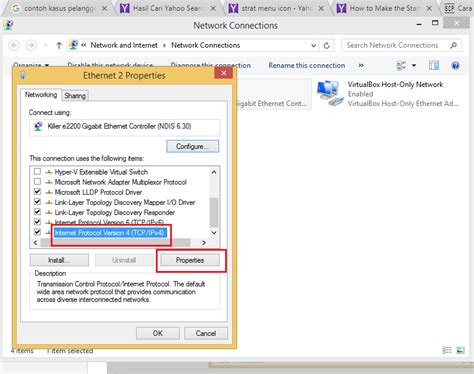The height and width of the screenshot is (374, 474).
Task: Select Hyper-V Extensible Virtual Switch item
Action: coord(101,172)
